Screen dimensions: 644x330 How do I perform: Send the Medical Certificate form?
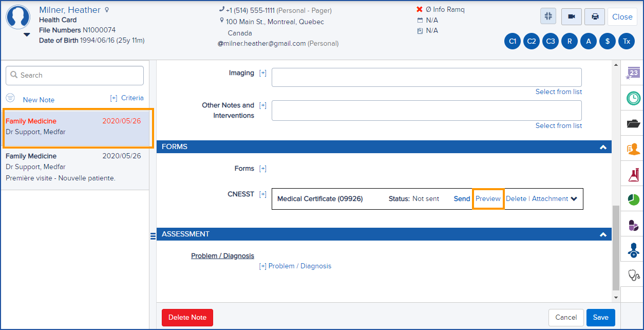click(461, 198)
